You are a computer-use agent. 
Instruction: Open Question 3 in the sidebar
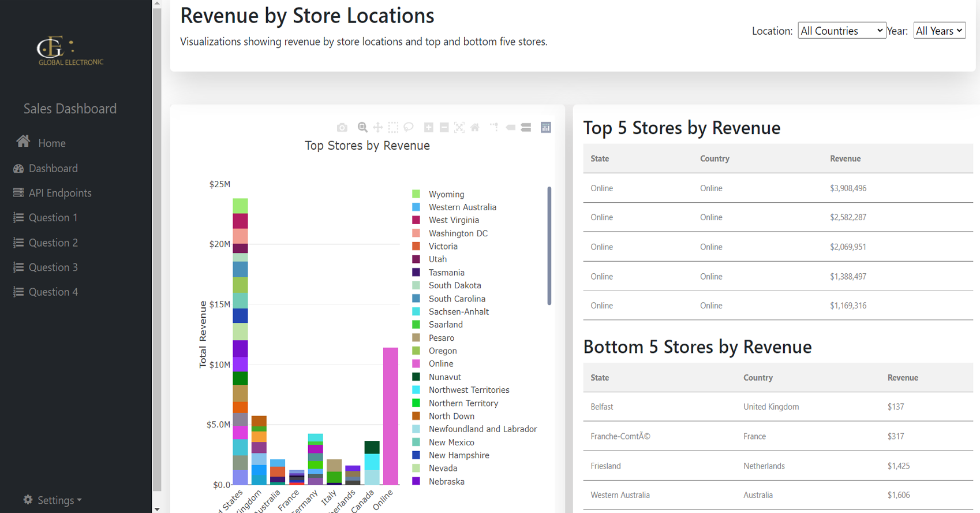(x=53, y=267)
